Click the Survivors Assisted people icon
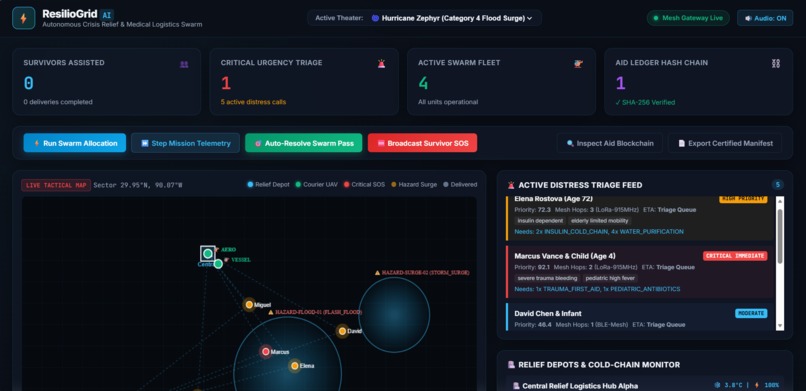This screenshot has height=391, width=806. tap(184, 64)
